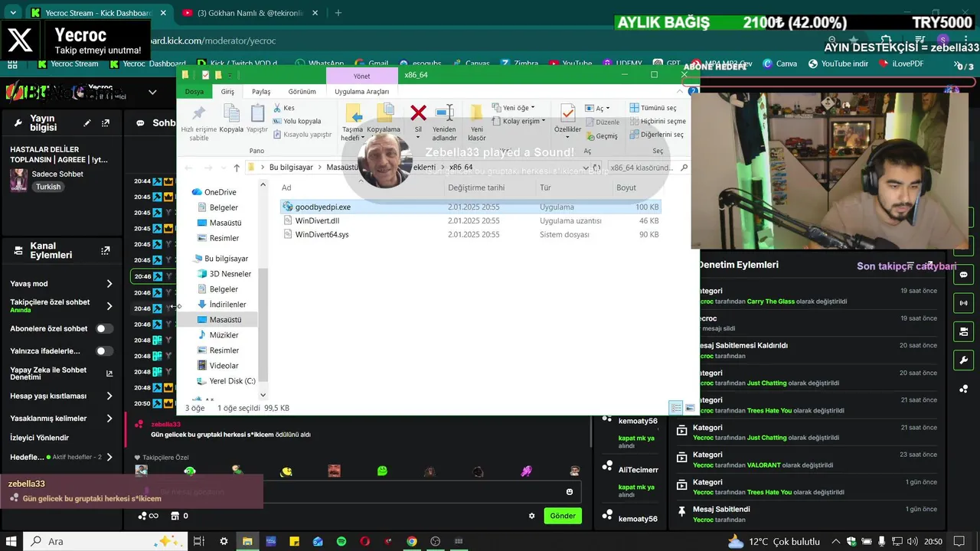Screen dimensions: 980x551
Task: Click Hiçbirini seçme in ribbon
Action: pos(657,121)
